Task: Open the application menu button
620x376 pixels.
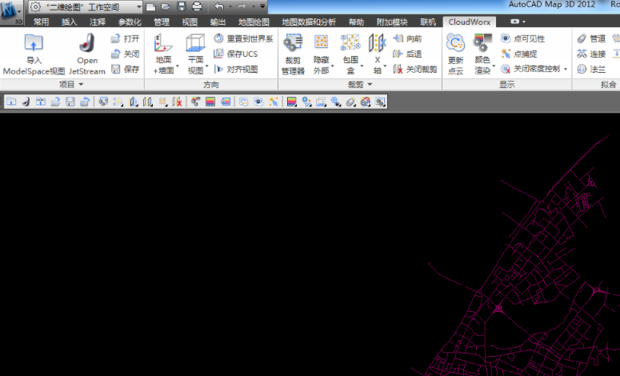Action: pos(11,12)
